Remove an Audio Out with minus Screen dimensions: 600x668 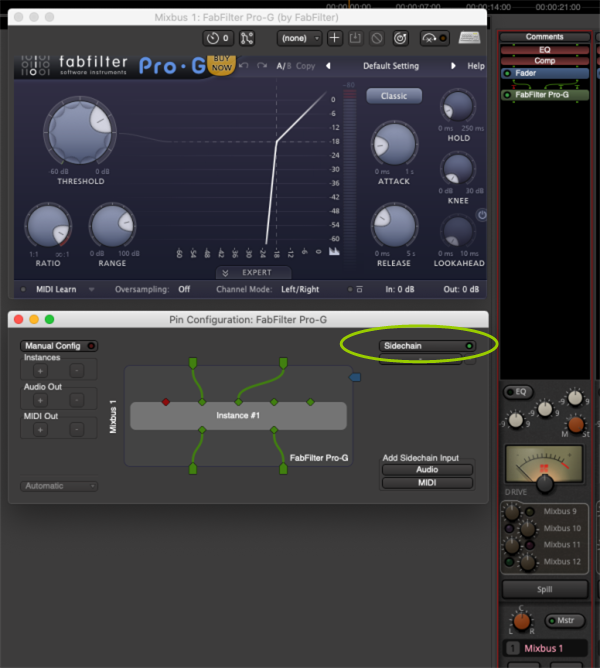77,400
